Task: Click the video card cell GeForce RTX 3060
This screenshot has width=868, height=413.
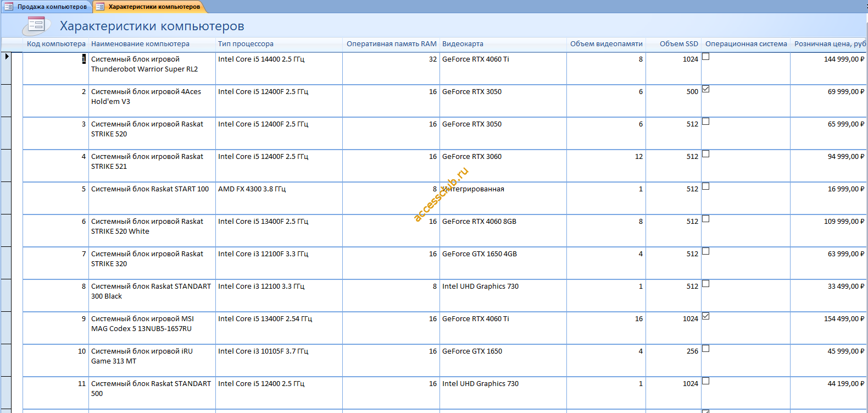Action: pos(503,166)
